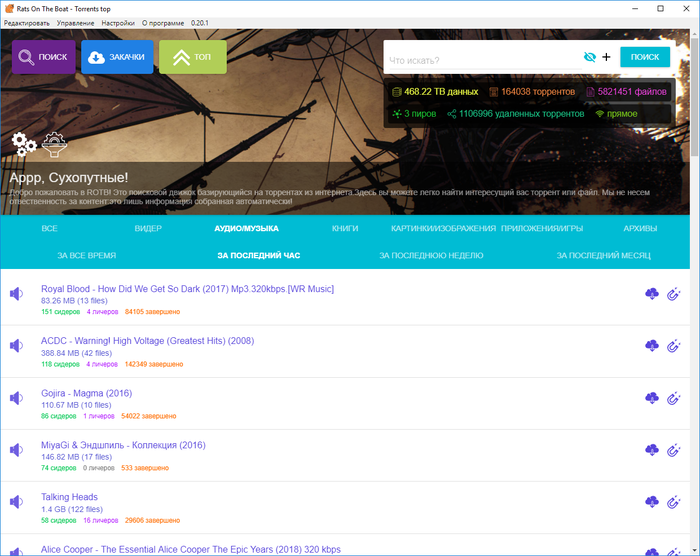Open the blue ЗАКАЧКИ downloads button
Image resolution: width=700 pixels, height=556 pixels.
117,57
